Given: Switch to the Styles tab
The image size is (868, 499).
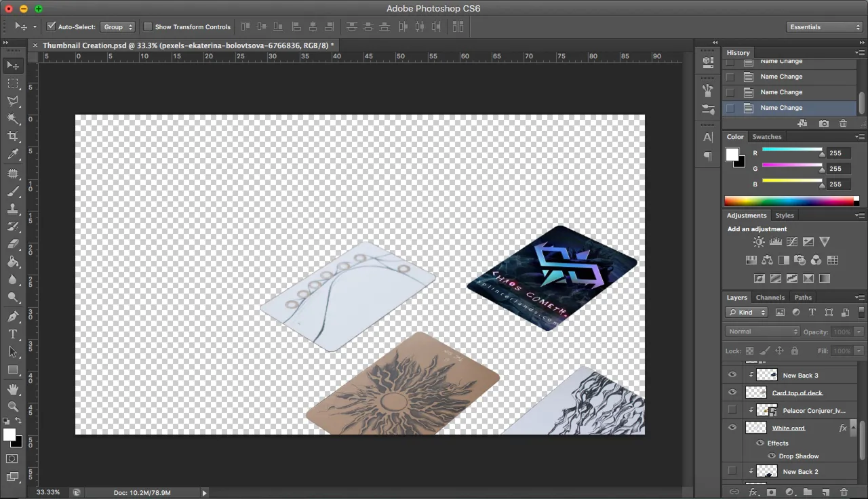Looking at the screenshot, I should pyautogui.click(x=785, y=216).
